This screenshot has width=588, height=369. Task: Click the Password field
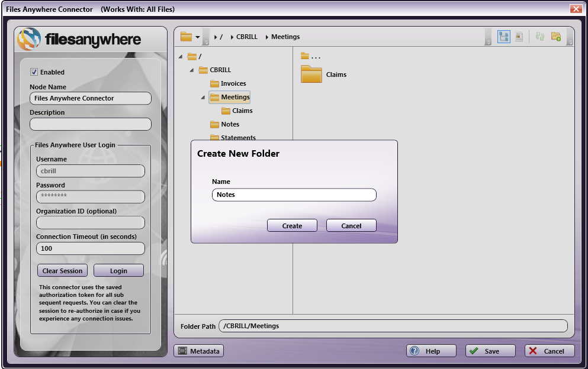point(91,197)
